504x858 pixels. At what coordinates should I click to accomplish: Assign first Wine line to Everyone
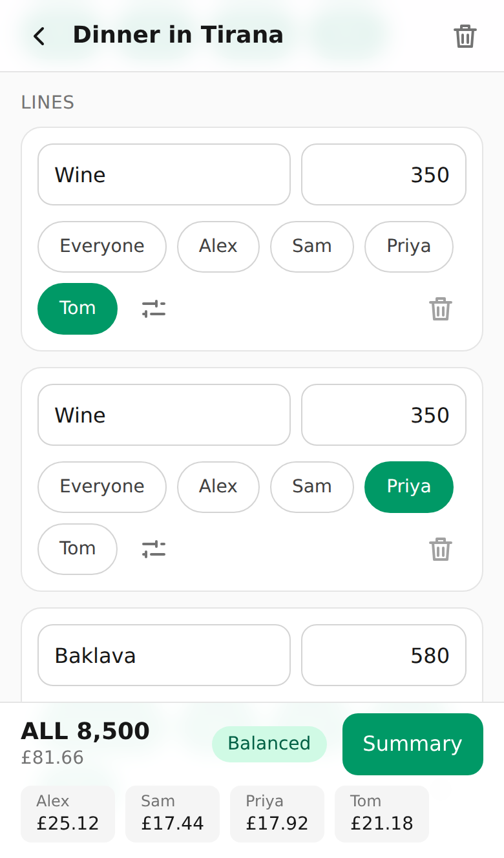(102, 247)
